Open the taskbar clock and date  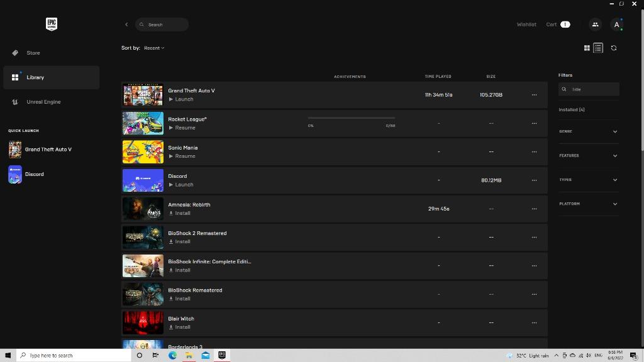[615, 356]
